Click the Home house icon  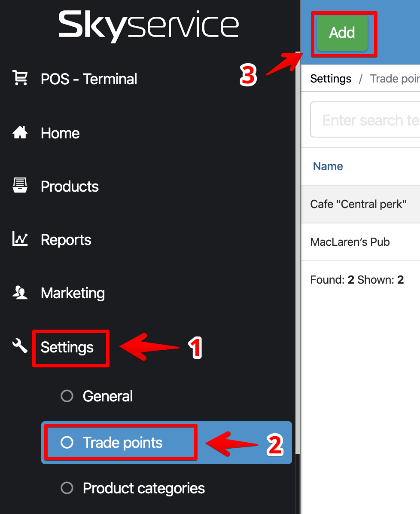click(x=20, y=133)
